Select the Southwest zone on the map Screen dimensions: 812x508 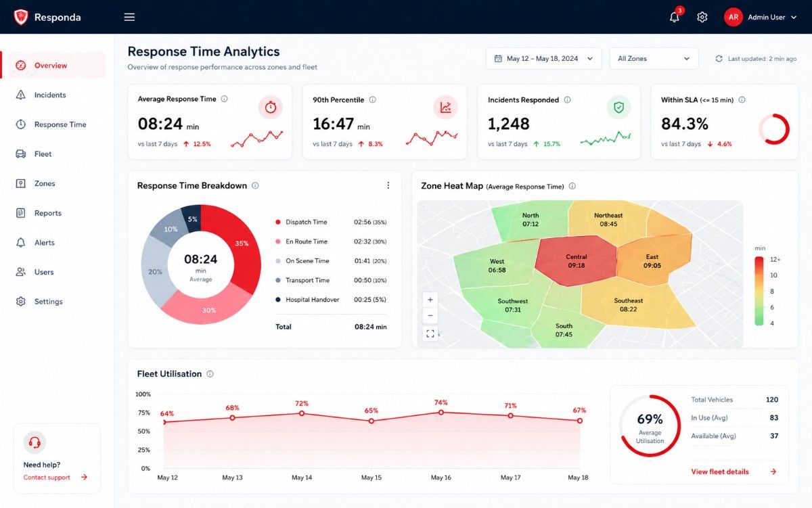[x=513, y=306]
